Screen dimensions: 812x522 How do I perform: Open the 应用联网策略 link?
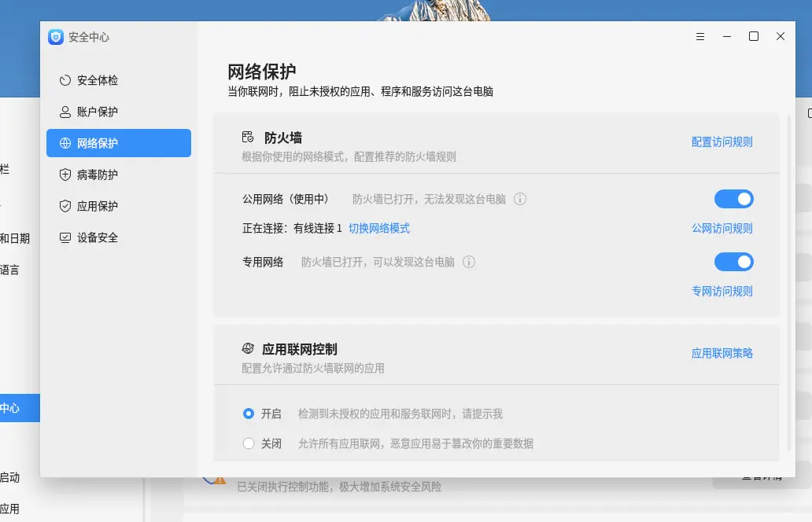[722, 353]
